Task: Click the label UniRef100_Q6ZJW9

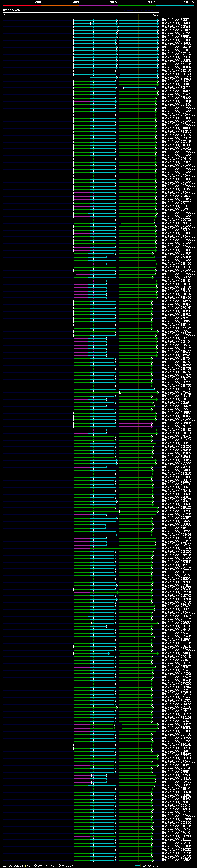Action: click(177, 71)
